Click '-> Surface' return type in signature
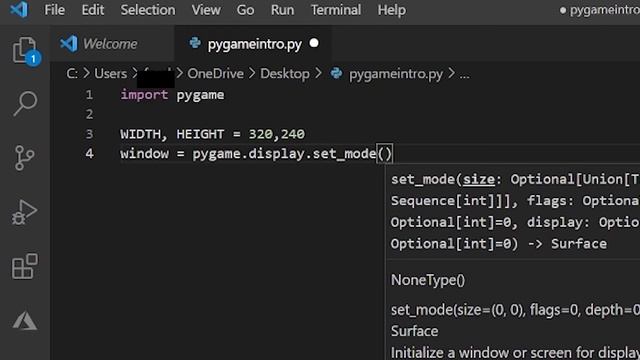Screen dimensions: 640x360 (x=567, y=244)
